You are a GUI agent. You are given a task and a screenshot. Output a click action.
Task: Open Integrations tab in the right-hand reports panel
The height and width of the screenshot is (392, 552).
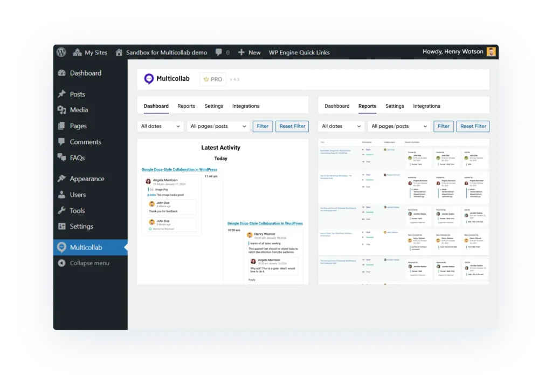427,106
